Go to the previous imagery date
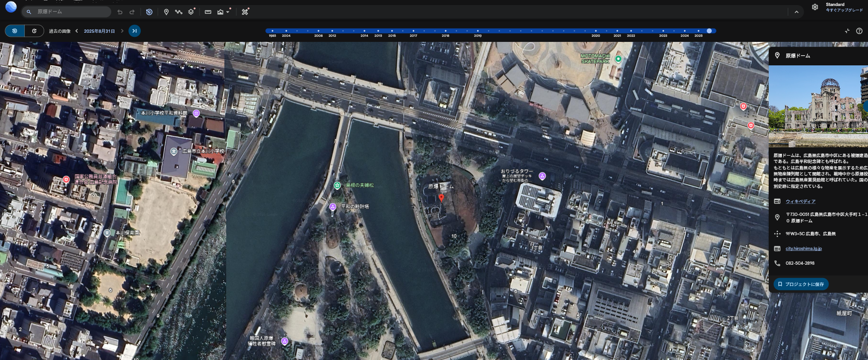The height and width of the screenshot is (360, 868). (x=77, y=31)
